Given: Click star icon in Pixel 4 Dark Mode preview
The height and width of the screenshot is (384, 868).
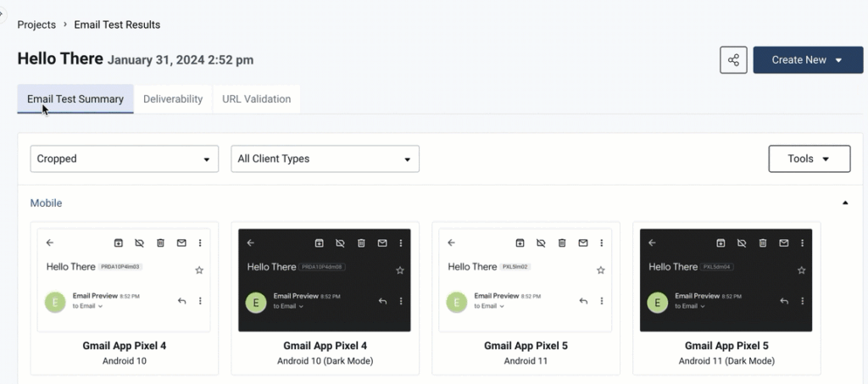Looking at the screenshot, I should tap(400, 270).
